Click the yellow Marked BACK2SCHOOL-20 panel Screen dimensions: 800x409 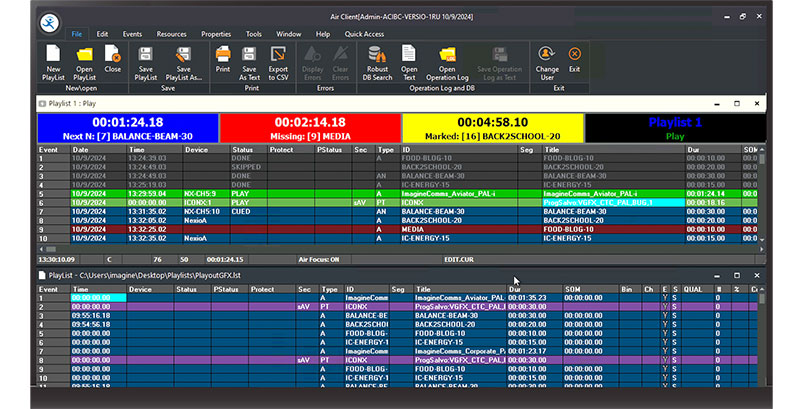point(490,127)
